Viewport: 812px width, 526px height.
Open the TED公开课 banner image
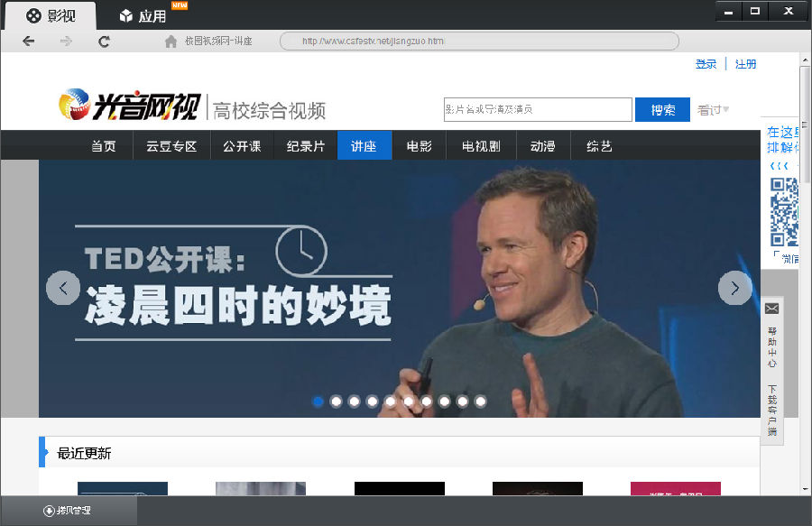(x=400, y=289)
